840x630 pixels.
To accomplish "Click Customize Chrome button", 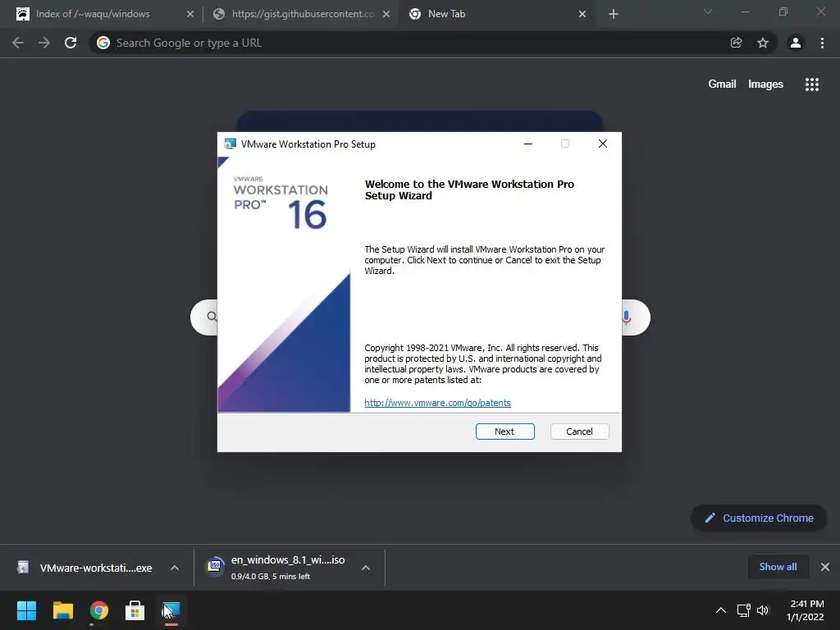I will (x=759, y=518).
